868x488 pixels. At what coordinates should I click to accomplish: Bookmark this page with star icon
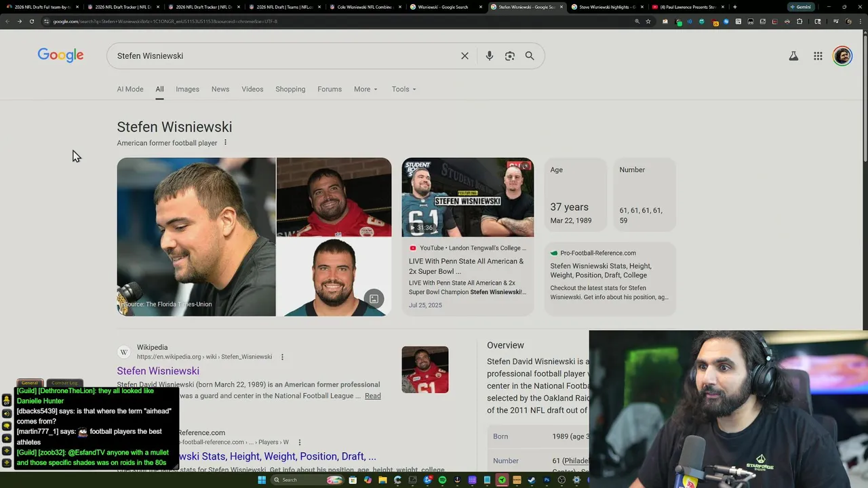(648, 21)
